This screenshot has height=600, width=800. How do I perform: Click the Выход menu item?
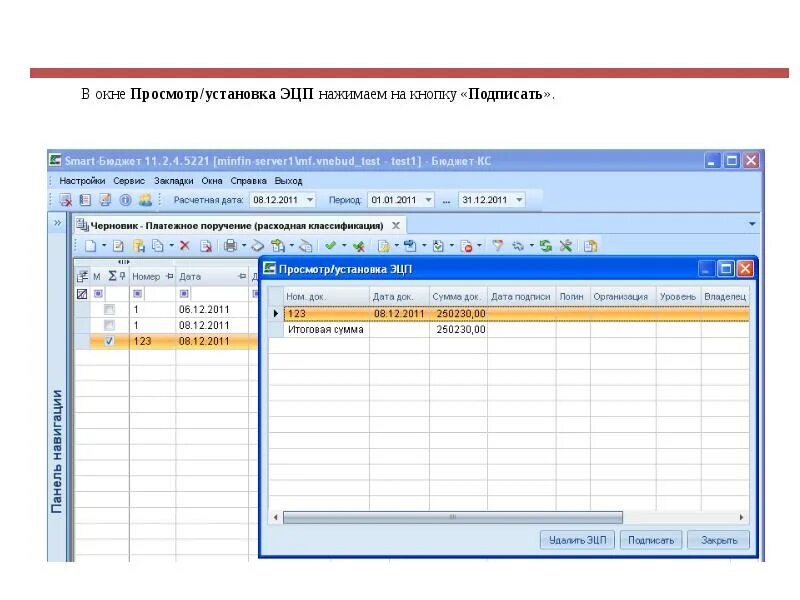pyautogui.click(x=288, y=181)
